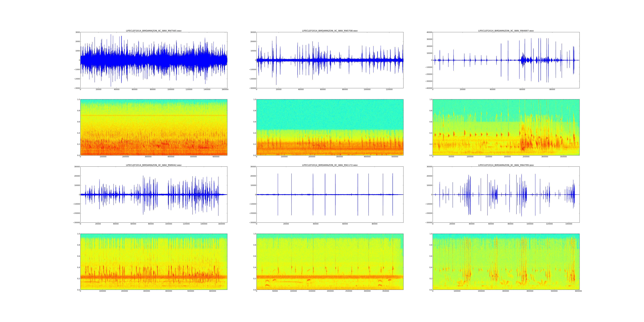Click the spectrogram below the RN9042.wav waveform
Image resolution: width=644 pixels, height=322 pixels.
point(153,262)
